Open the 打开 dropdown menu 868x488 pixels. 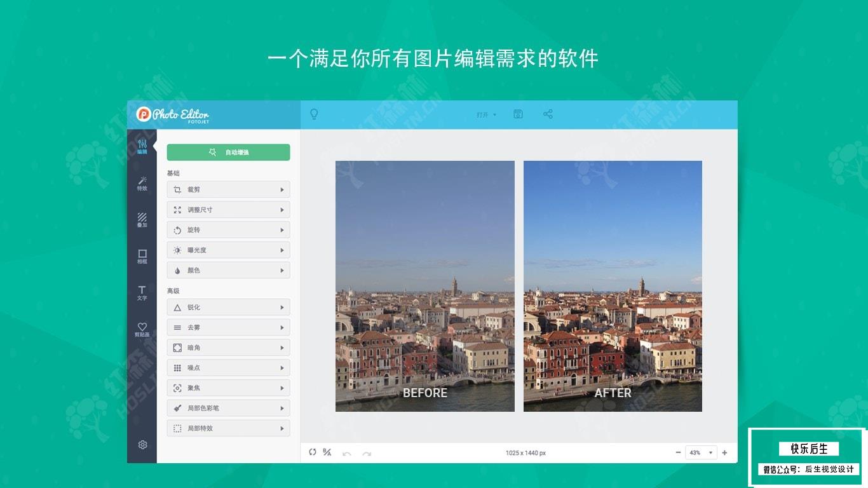(487, 115)
